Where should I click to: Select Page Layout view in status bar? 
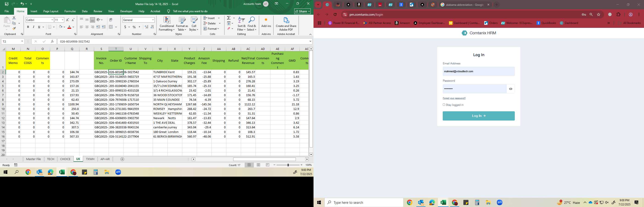[x=258, y=165]
